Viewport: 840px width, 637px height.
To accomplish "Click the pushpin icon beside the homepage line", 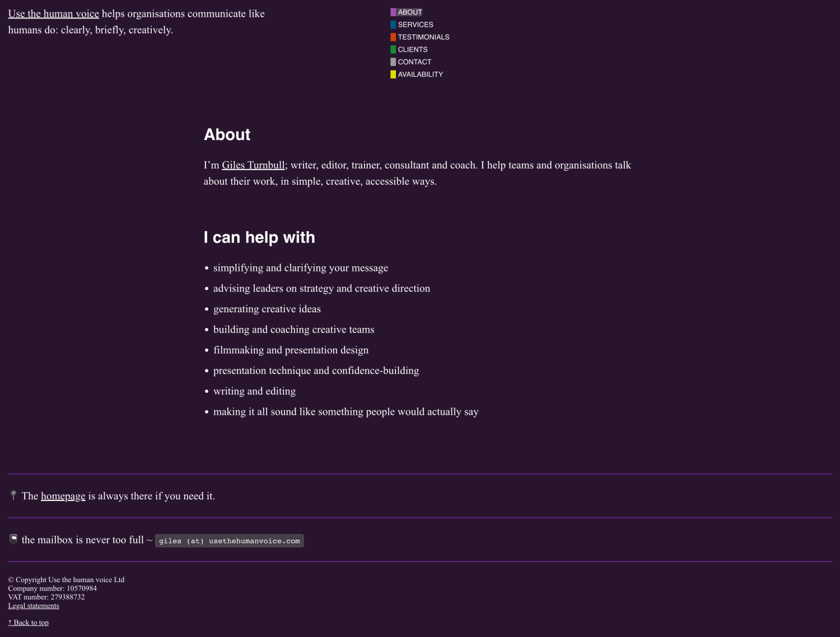I will pos(13,495).
